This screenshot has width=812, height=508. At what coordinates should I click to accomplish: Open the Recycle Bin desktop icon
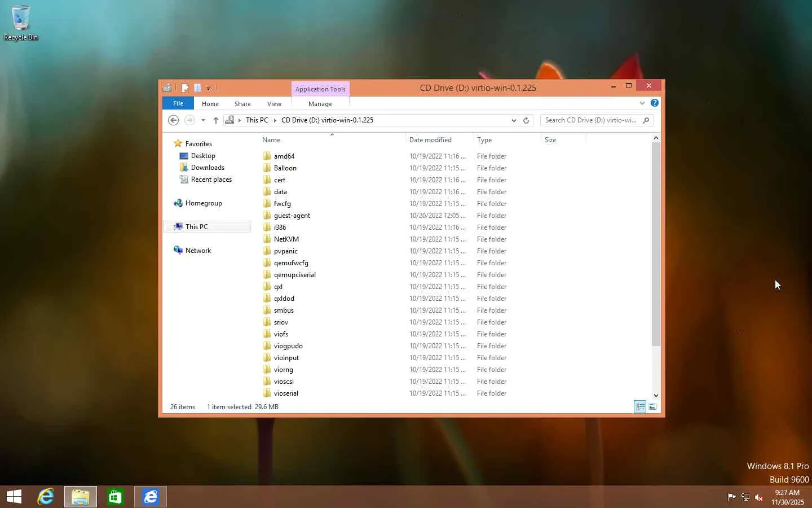click(x=21, y=23)
